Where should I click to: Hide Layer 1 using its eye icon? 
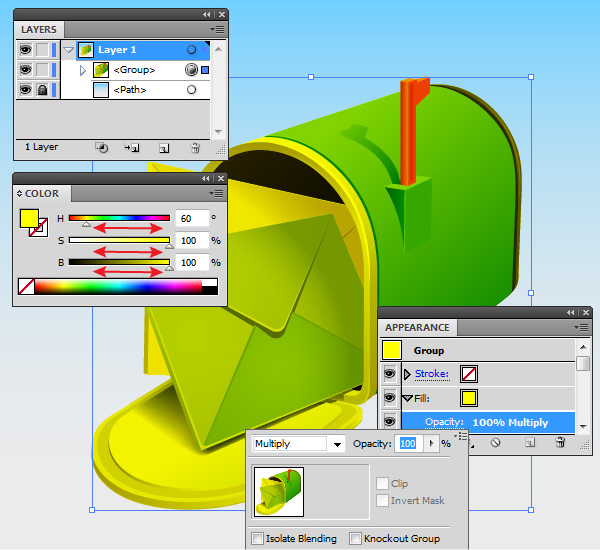pos(25,49)
